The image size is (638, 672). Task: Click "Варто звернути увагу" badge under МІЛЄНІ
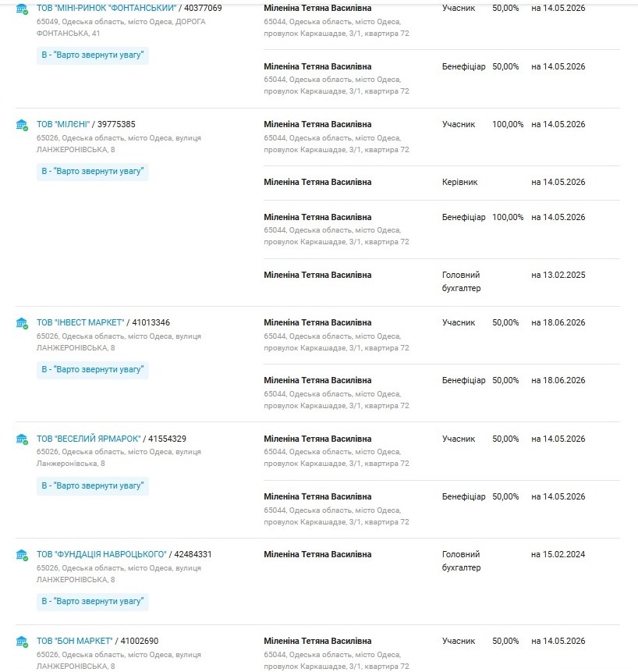93,172
